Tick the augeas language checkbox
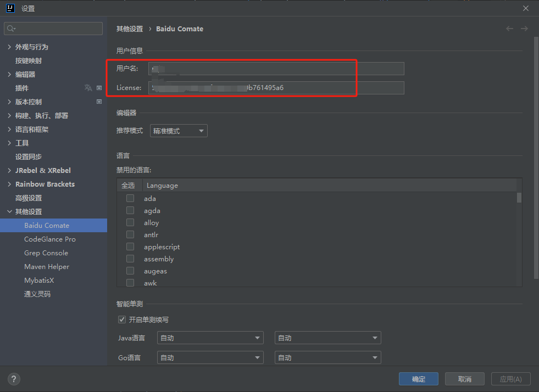Viewport: 539px width, 392px height. click(130, 271)
